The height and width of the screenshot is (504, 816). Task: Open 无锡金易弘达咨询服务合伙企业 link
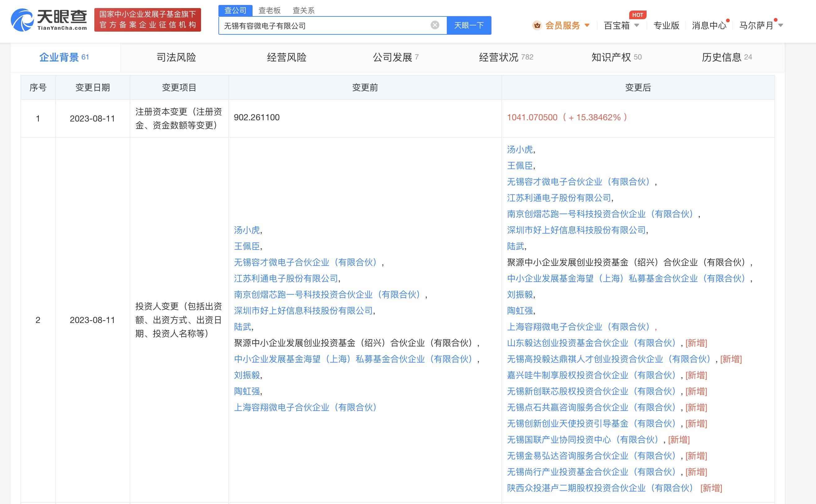point(591,456)
